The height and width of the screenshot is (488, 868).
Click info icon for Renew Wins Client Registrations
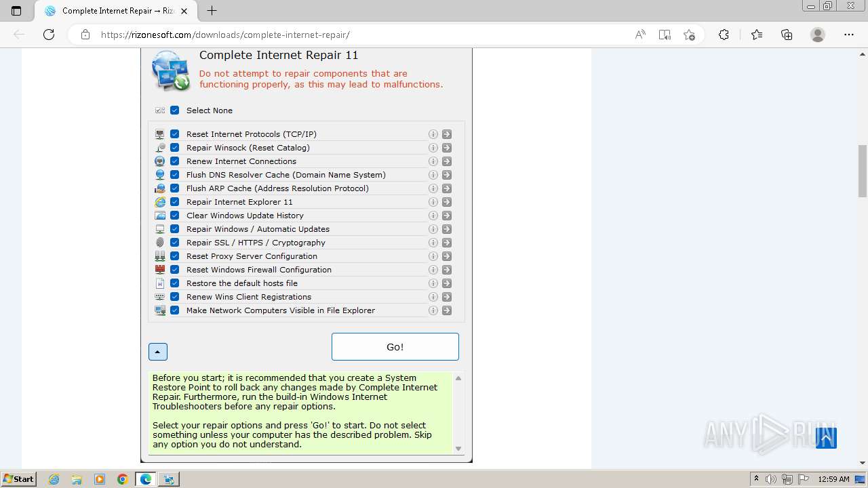tap(433, 297)
